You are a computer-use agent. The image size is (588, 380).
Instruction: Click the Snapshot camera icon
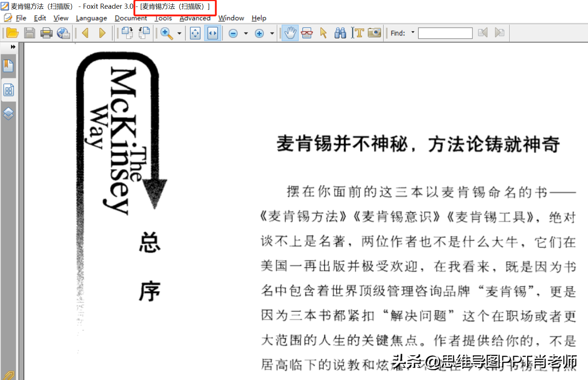point(374,33)
